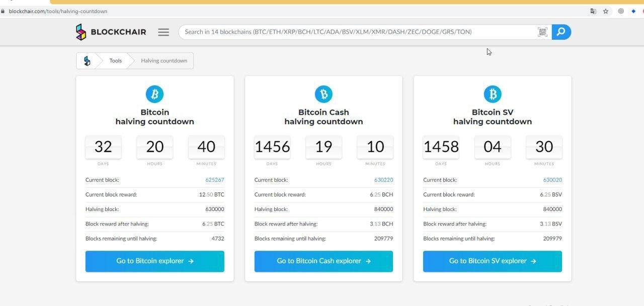Image resolution: width=644 pixels, height=306 pixels.
Task: Click Bitcoin Cash reward after halving 3.13 BCH
Action: [x=381, y=224]
